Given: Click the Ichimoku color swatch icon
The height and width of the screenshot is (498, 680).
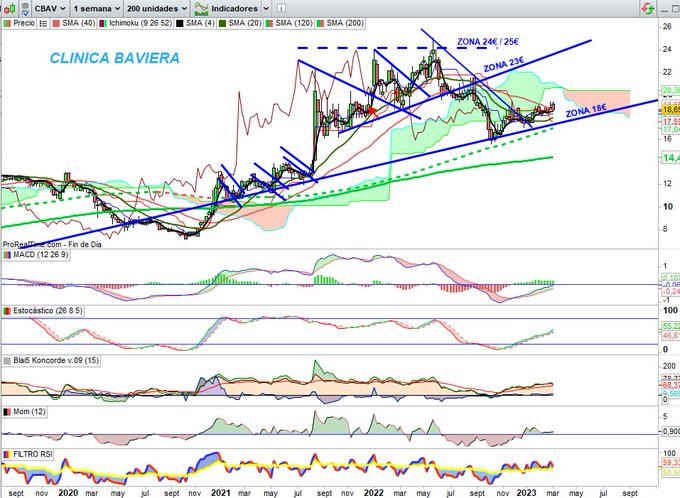Looking at the screenshot, I should (x=103, y=23).
